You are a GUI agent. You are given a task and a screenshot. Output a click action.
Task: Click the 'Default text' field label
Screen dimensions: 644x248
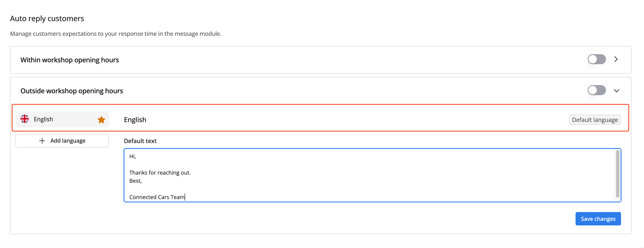(x=140, y=141)
